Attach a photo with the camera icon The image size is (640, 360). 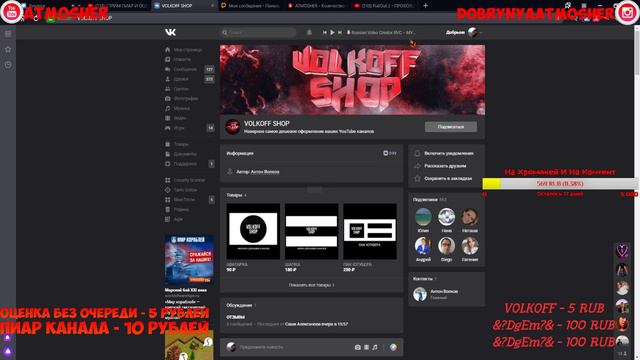tap(358, 347)
